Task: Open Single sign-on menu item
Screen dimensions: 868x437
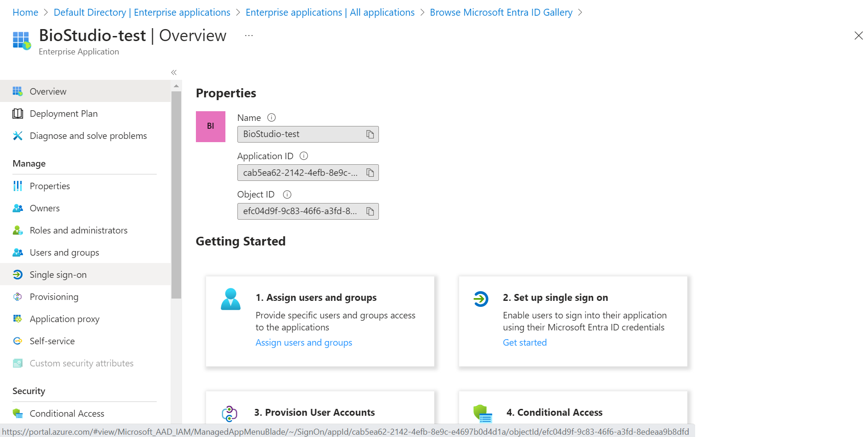Action: (x=85, y=275)
